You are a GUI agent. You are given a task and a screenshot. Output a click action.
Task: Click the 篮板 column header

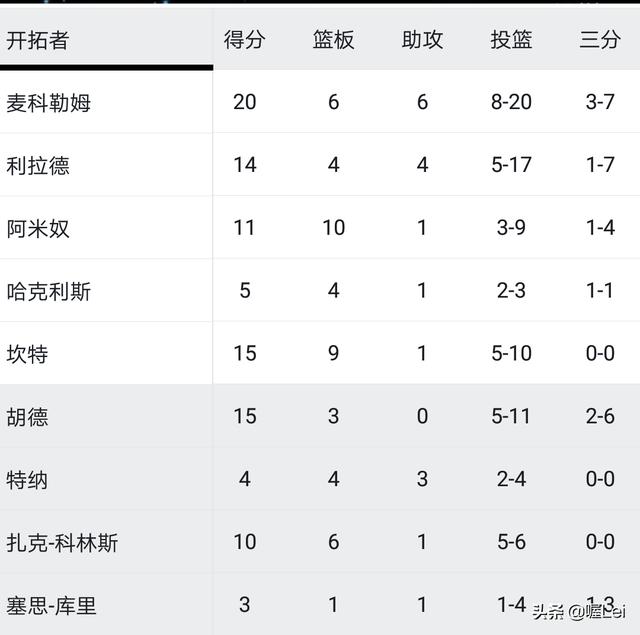[x=333, y=40]
